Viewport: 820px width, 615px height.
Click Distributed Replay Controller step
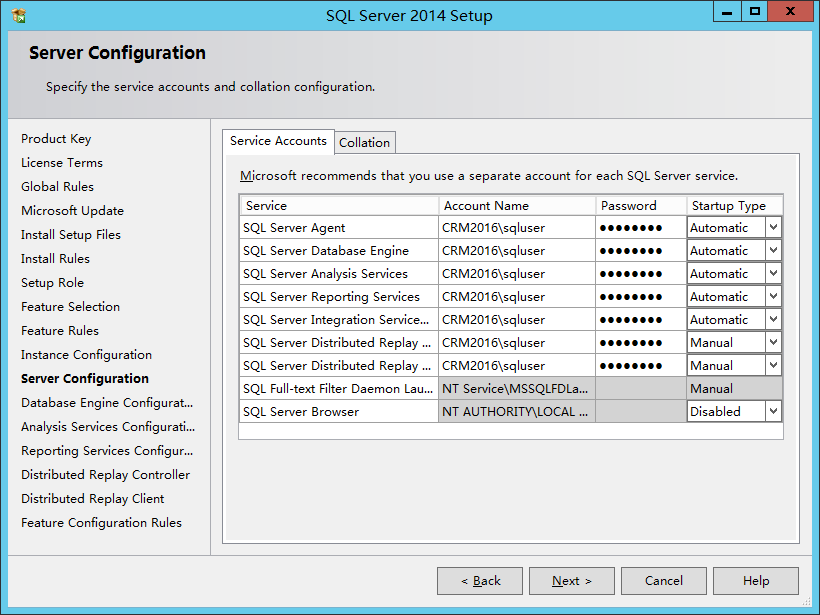(105, 475)
